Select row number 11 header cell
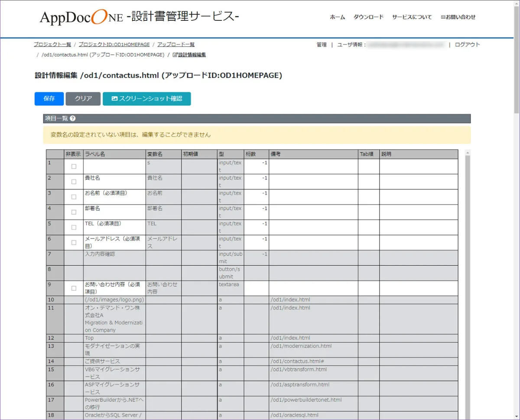The width and height of the screenshot is (520, 420). (x=55, y=319)
